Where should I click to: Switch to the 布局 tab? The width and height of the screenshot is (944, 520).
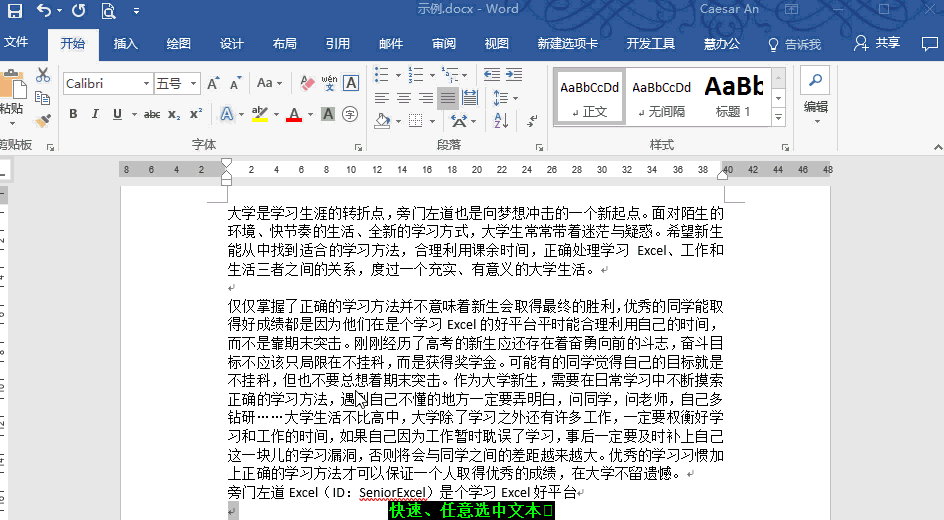tap(285, 43)
